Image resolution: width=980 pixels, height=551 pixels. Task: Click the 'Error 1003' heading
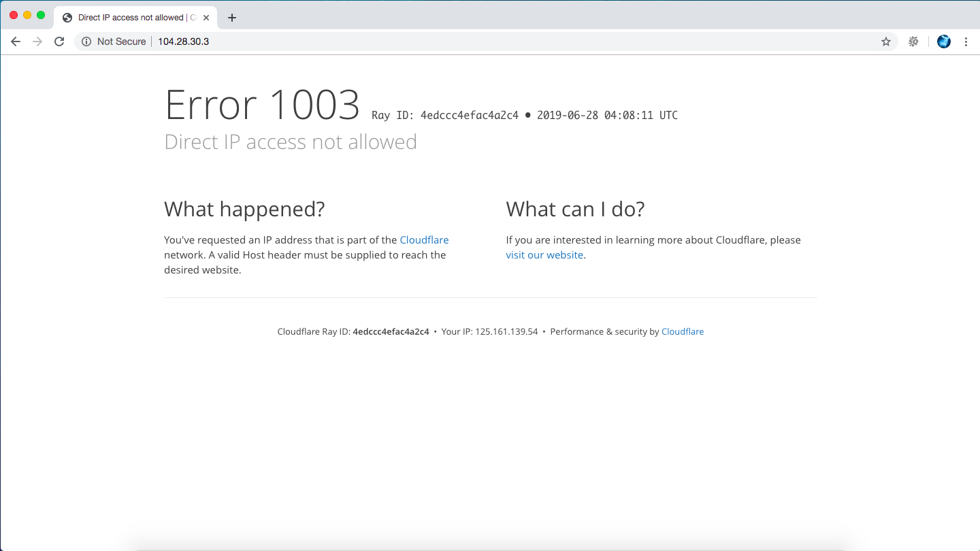point(262,105)
